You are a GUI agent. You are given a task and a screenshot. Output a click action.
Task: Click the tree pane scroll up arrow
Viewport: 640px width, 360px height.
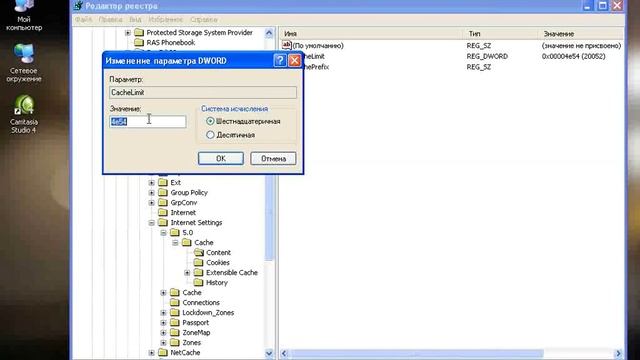(x=269, y=33)
